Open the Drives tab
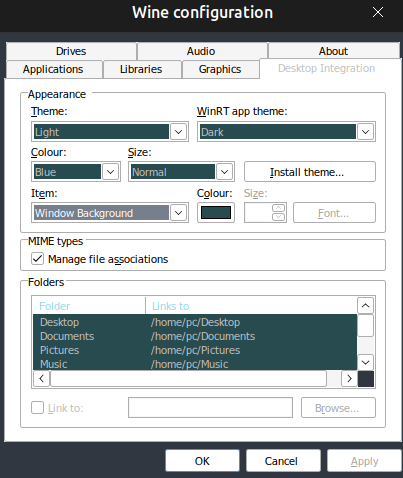The height and width of the screenshot is (478, 403). [71, 51]
